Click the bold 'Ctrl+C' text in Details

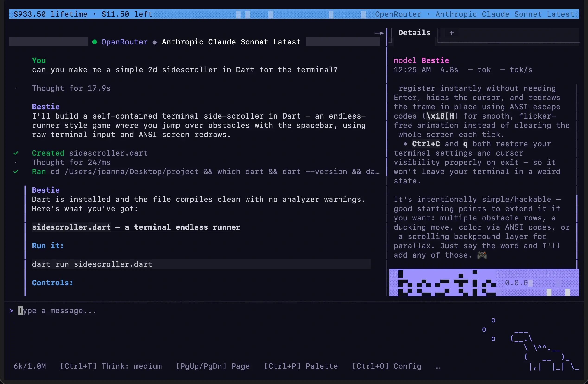pyautogui.click(x=426, y=144)
